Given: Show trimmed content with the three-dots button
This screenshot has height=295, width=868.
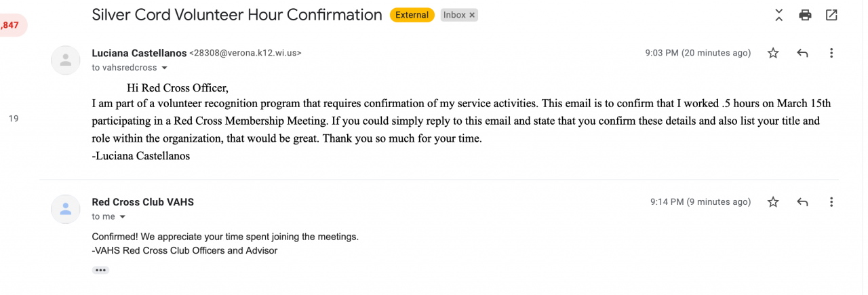Looking at the screenshot, I should coord(100,270).
